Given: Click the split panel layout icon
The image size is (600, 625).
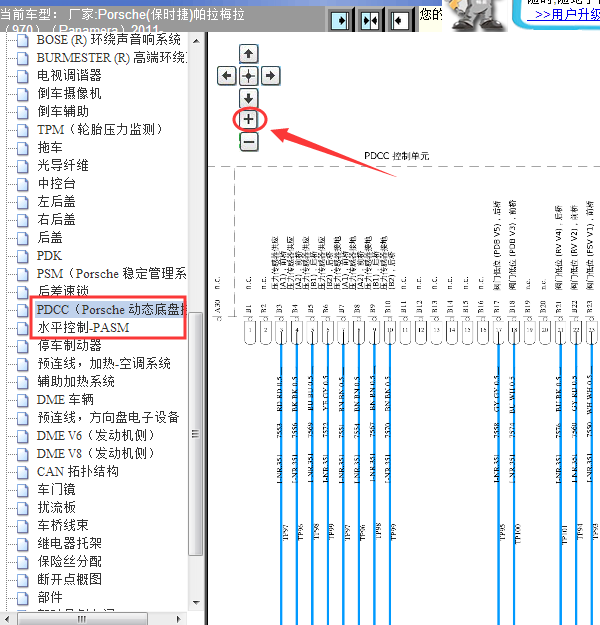Looking at the screenshot, I should pyautogui.click(x=370, y=20).
